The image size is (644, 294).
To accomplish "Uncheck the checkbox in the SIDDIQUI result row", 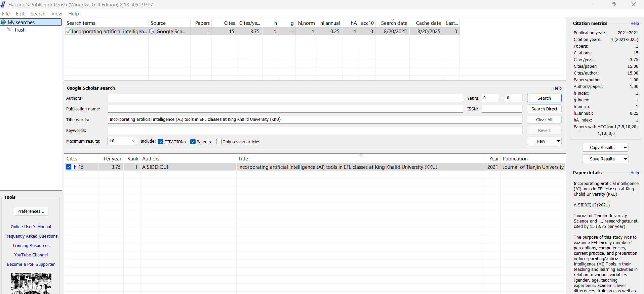I will tap(69, 167).
